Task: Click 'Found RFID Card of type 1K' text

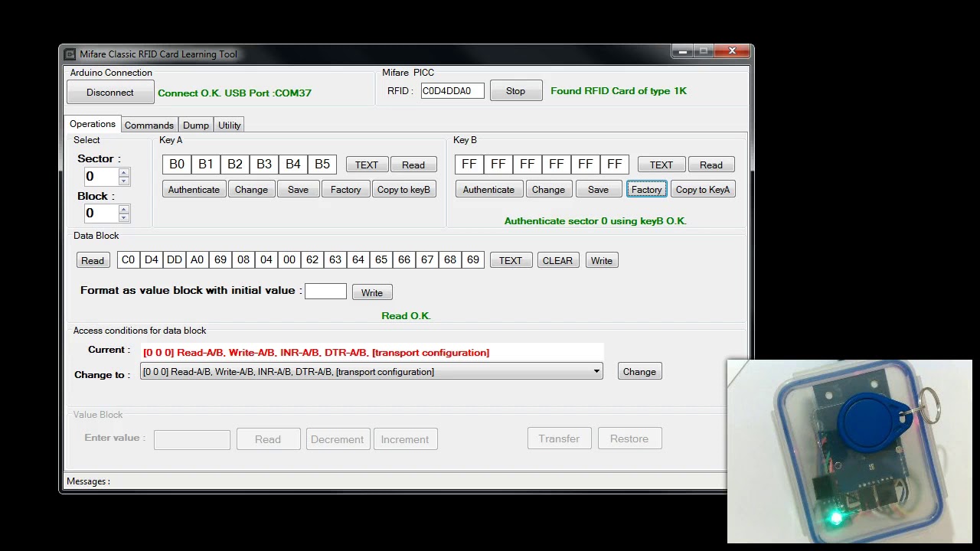Action: click(619, 91)
